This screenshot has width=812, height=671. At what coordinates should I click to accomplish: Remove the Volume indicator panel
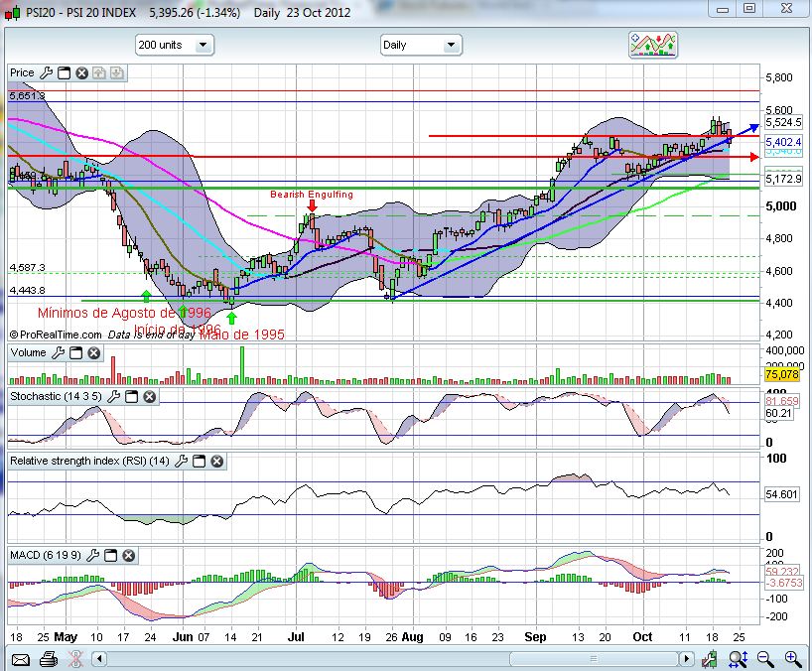93,353
